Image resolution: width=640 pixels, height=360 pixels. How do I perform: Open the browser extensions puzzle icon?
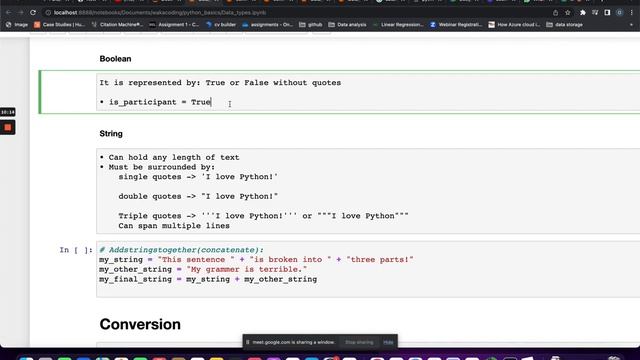click(583, 13)
